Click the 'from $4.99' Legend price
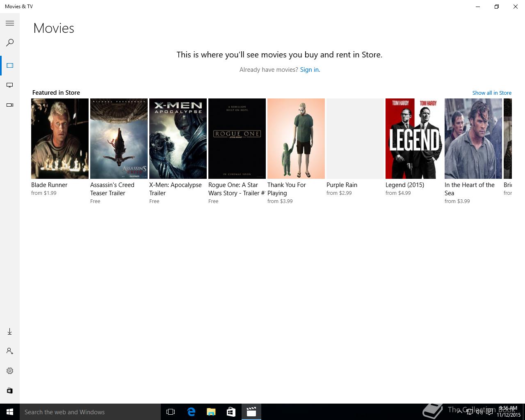 coord(398,193)
